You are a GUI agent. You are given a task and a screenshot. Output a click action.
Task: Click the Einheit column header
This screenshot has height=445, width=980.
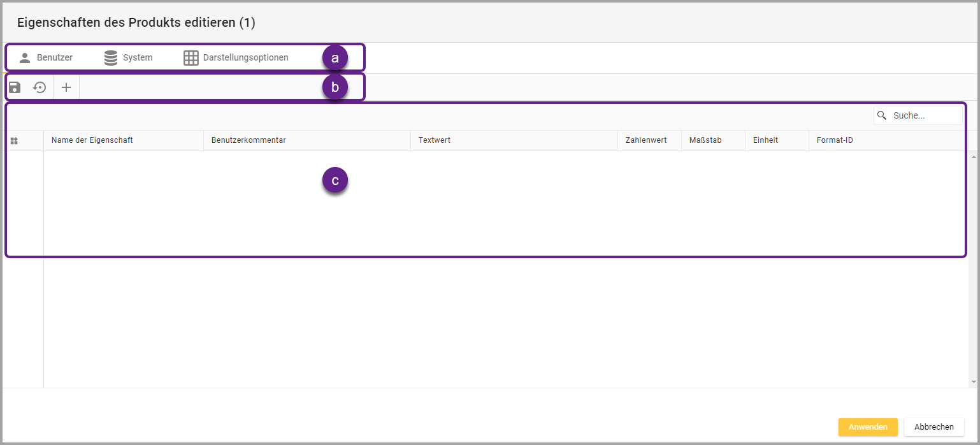765,140
